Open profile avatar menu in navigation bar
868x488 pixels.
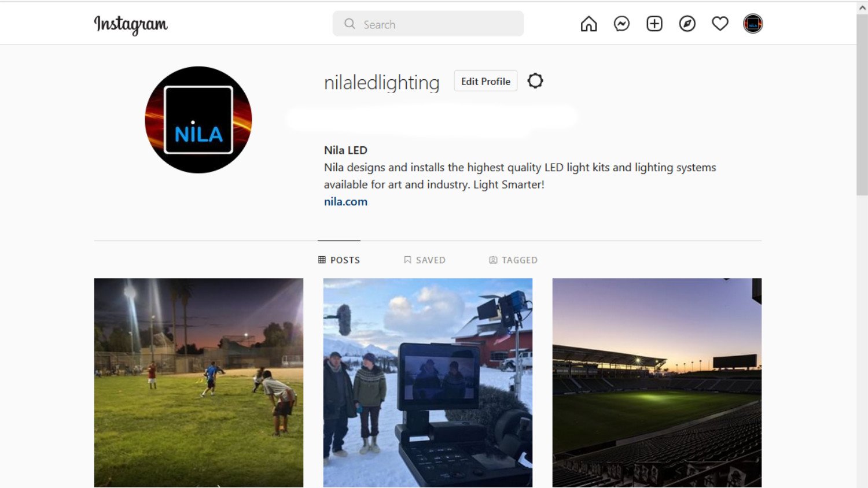coord(753,24)
